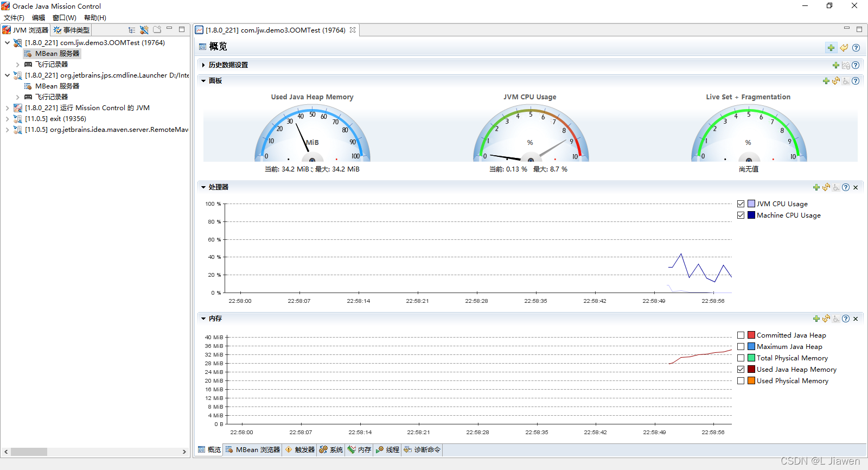This screenshot has width=868, height=470.
Task: Open 窗口(W) menu
Action: (64, 18)
